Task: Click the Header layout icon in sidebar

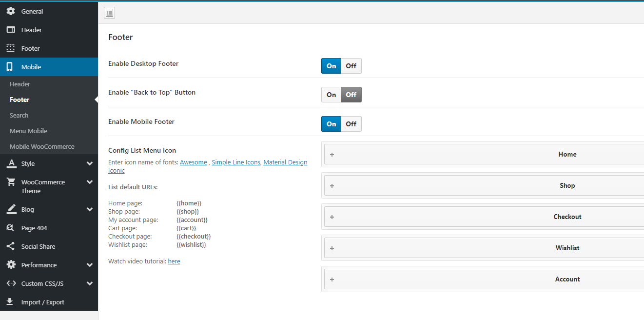Action: coord(11,30)
